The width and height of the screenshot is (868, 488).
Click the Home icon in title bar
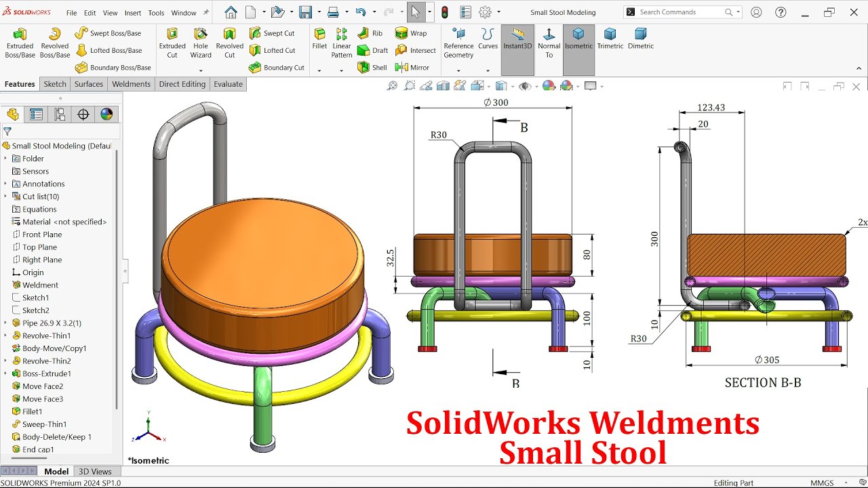[x=231, y=12]
